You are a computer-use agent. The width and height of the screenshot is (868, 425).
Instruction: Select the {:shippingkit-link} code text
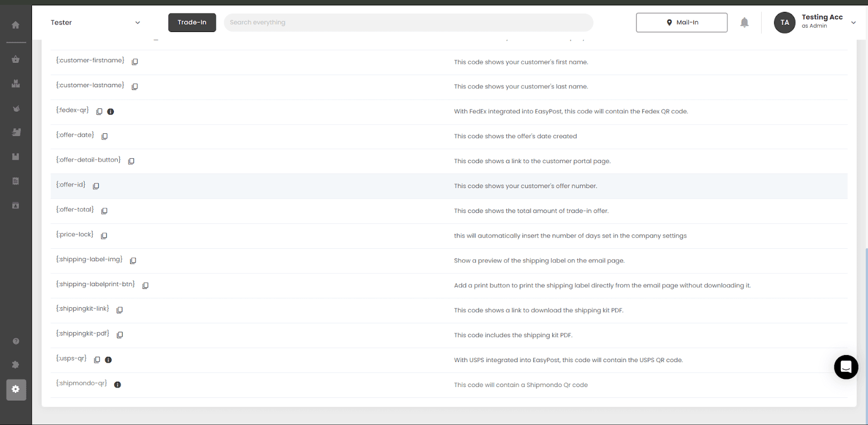coord(82,308)
